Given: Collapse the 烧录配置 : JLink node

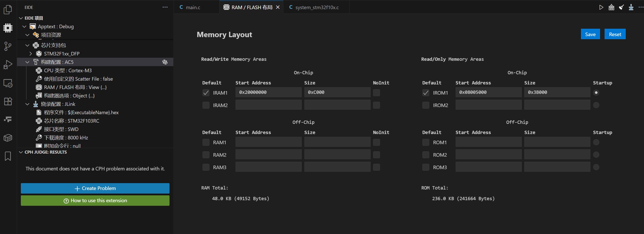Looking at the screenshot, I should click(27, 104).
